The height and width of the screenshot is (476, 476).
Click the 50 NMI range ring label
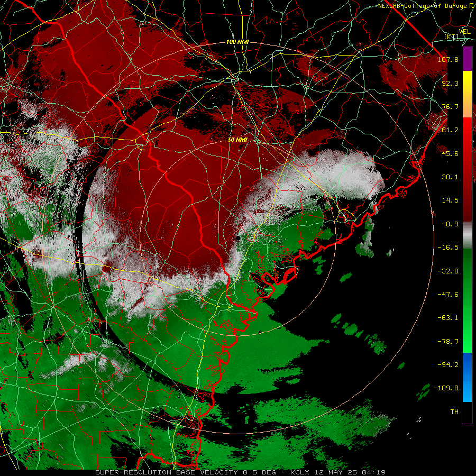237,140
